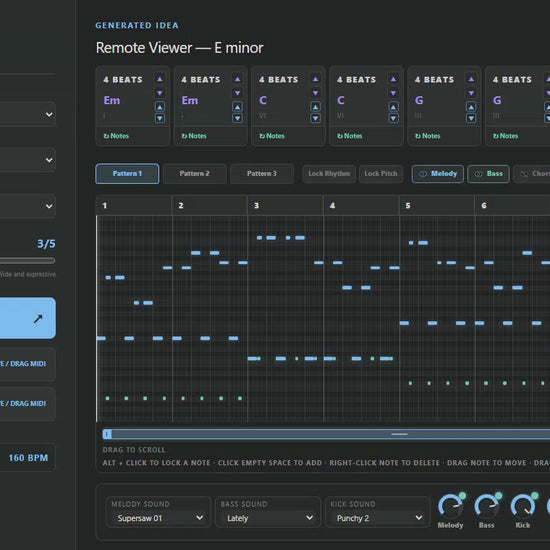The image size is (550, 550).
Task: Regenerate Notes for the first Em card
Action: click(116, 136)
